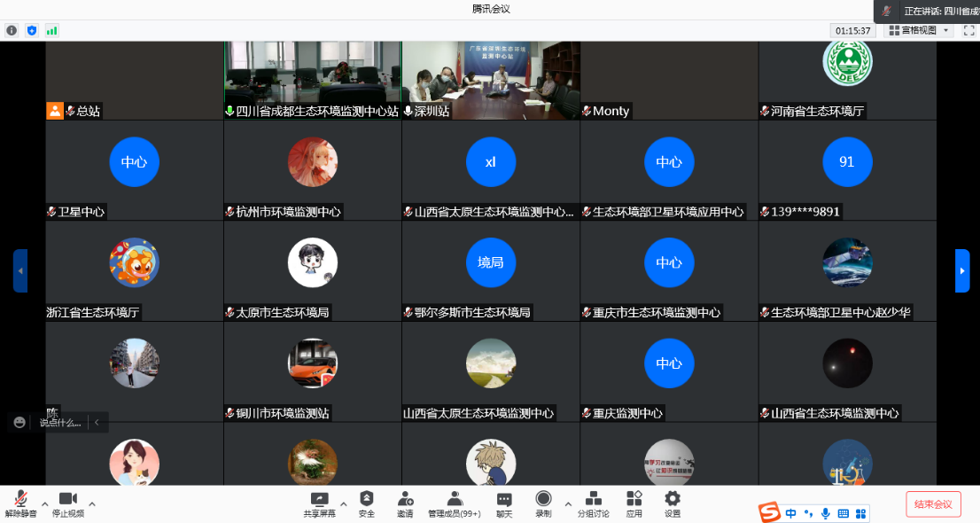
Task: Open the 宫格视图 layout dropdown
Action: pyautogui.click(x=920, y=30)
